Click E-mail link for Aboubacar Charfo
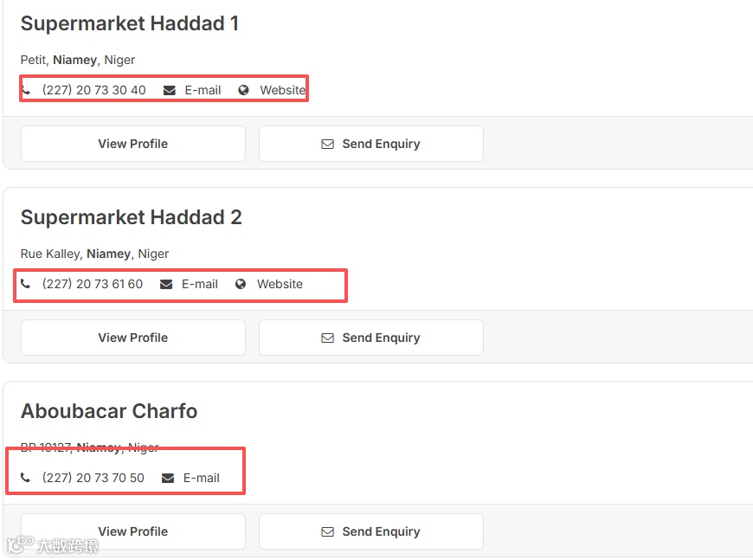Viewport: 753px width, 560px height. coord(202,478)
